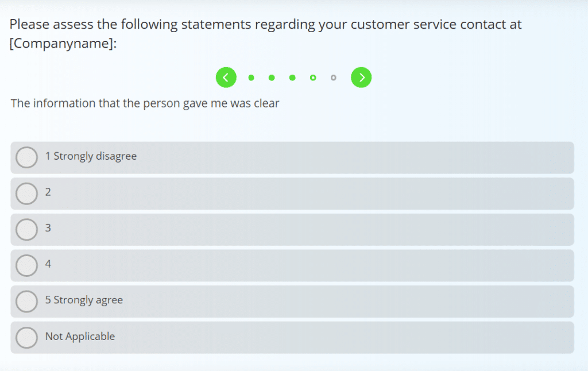This screenshot has width=588, height=371.
Task: Select the '5 Strongly agree' radio button
Action: click(26, 301)
